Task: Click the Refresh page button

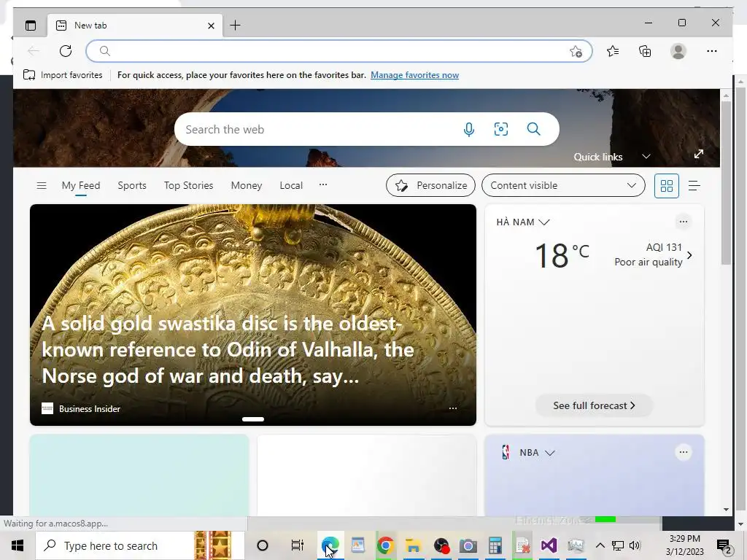Action: (x=66, y=51)
